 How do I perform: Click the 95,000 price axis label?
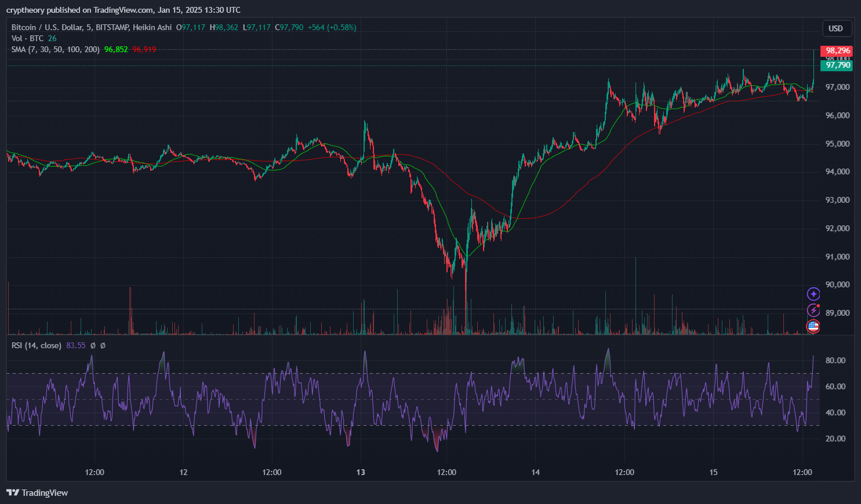[x=838, y=144]
